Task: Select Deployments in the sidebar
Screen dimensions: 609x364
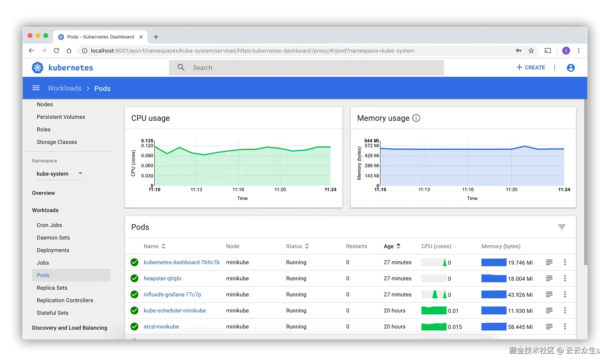Action: [x=53, y=250]
